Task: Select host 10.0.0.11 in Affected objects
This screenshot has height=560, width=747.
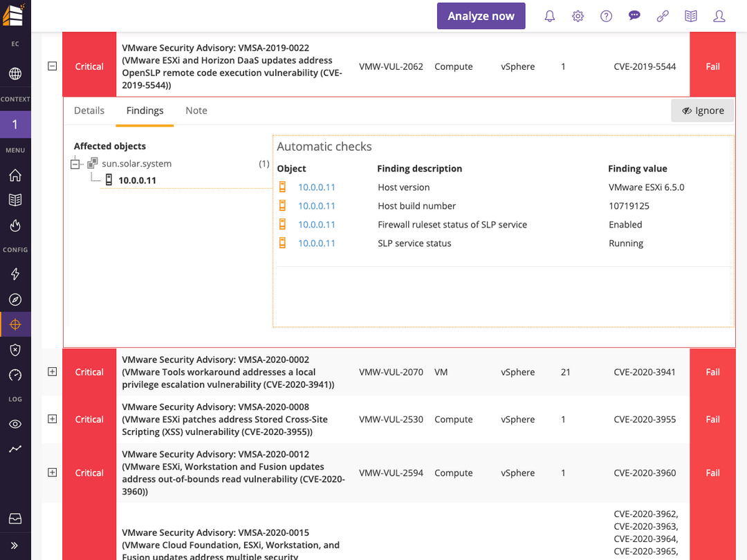Action: click(133, 180)
